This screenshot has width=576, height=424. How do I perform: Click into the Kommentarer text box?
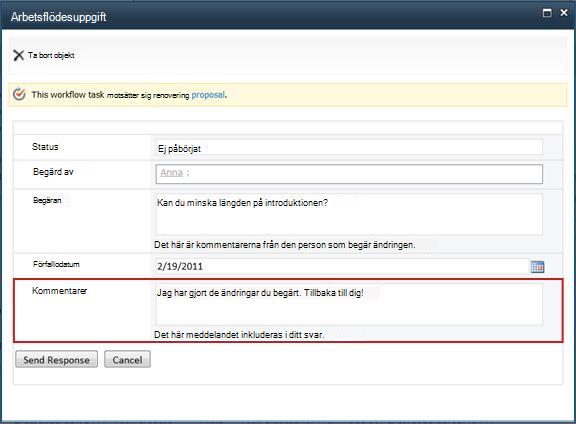[x=349, y=304]
